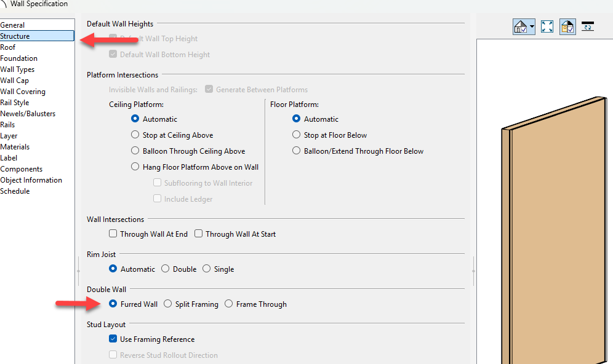Open dropdown arrow beside house view icon
Viewport: 613px width, 364px height.
pyautogui.click(x=532, y=27)
